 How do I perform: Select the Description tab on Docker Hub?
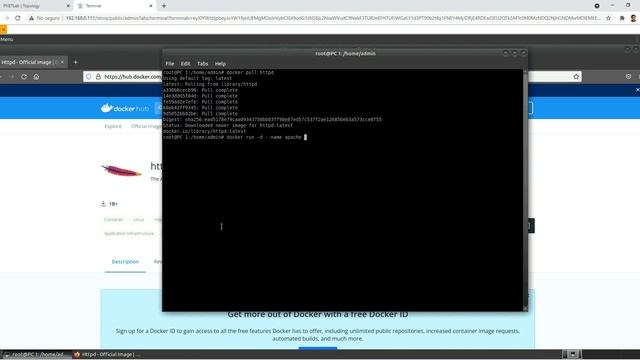point(125,262)
